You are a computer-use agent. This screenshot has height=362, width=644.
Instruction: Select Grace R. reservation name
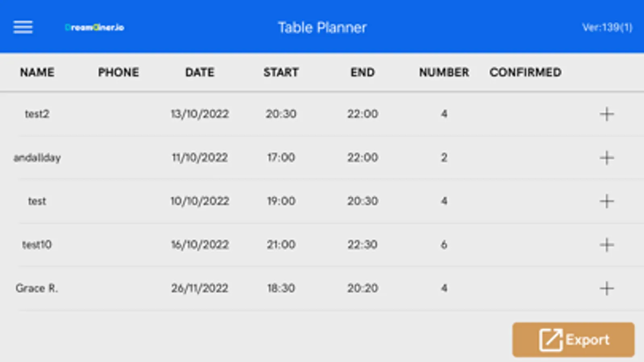coord(37,288)
